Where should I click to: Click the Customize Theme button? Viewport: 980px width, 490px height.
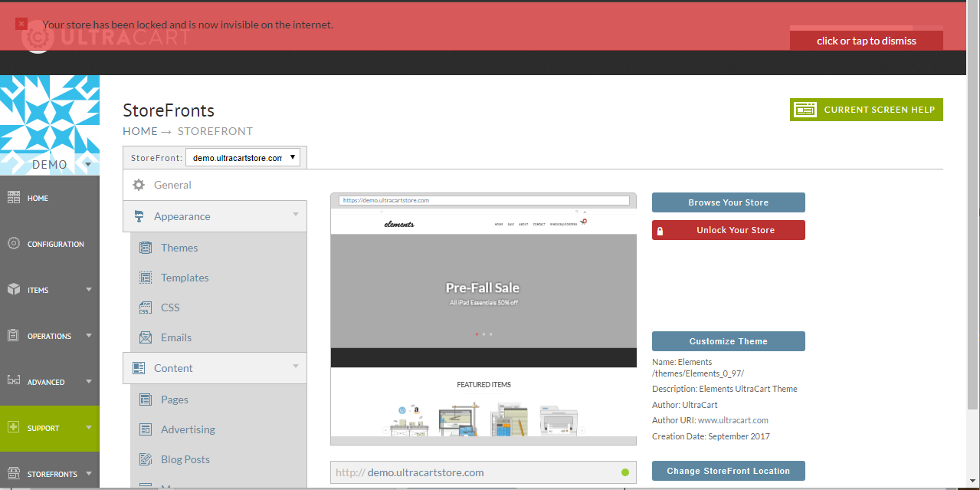click(x=728, y=341)
